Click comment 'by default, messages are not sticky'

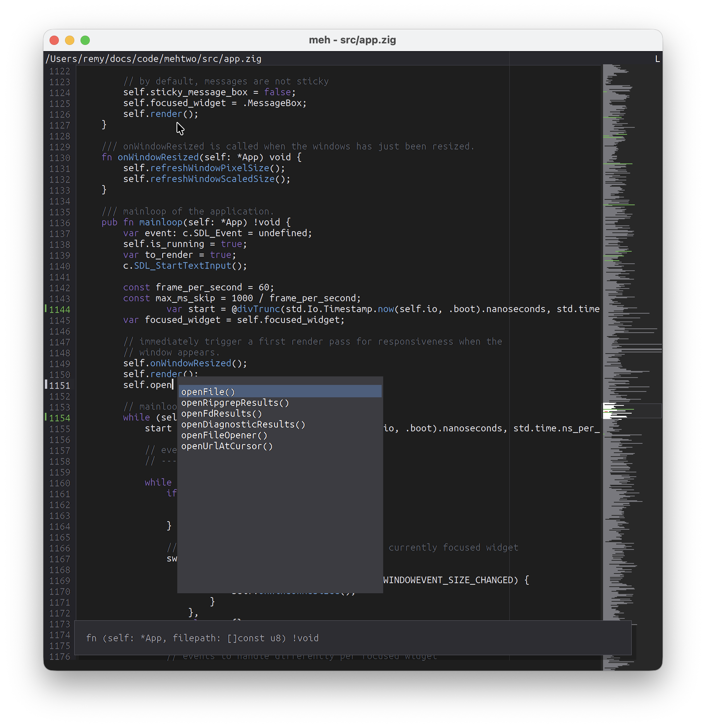click(226, 81)
